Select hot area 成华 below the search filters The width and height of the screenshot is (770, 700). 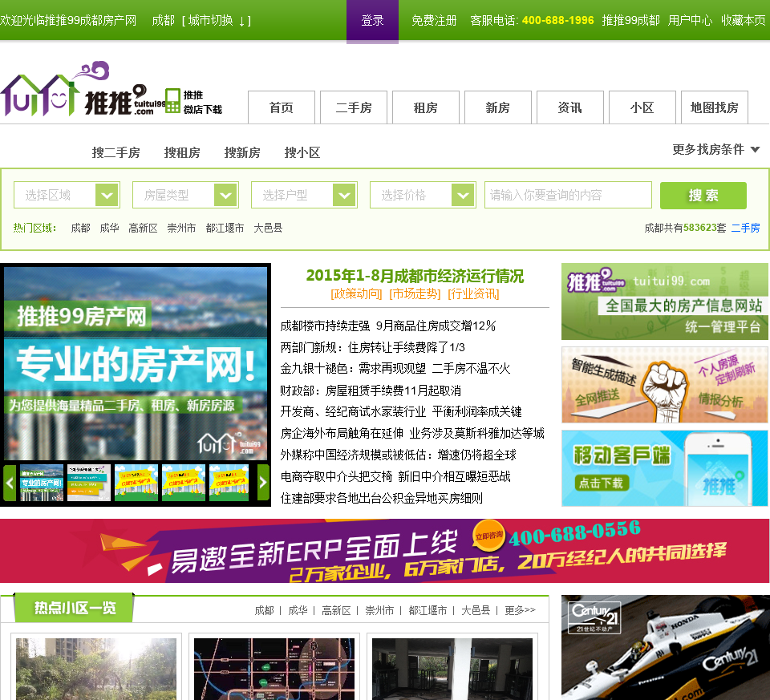pos(110,228)
